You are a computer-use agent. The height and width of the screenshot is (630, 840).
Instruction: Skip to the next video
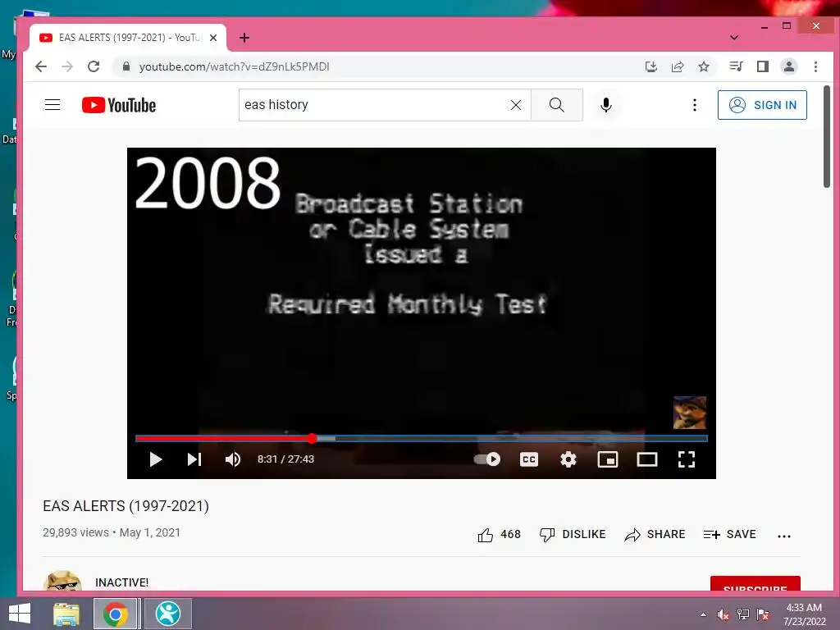click(194, 459)
